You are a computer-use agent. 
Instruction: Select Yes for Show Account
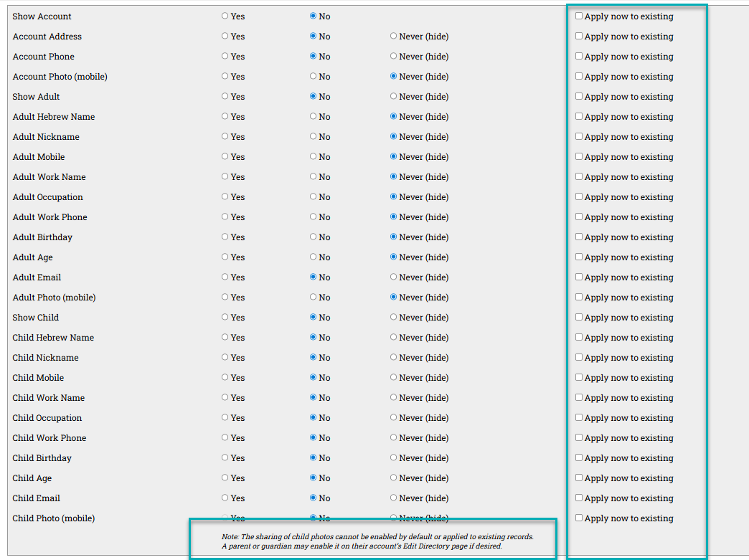coord(224,16)
